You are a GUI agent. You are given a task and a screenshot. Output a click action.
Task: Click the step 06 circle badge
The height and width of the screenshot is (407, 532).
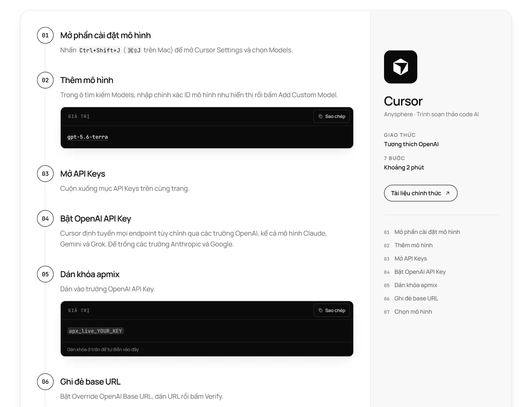[45, 382]
